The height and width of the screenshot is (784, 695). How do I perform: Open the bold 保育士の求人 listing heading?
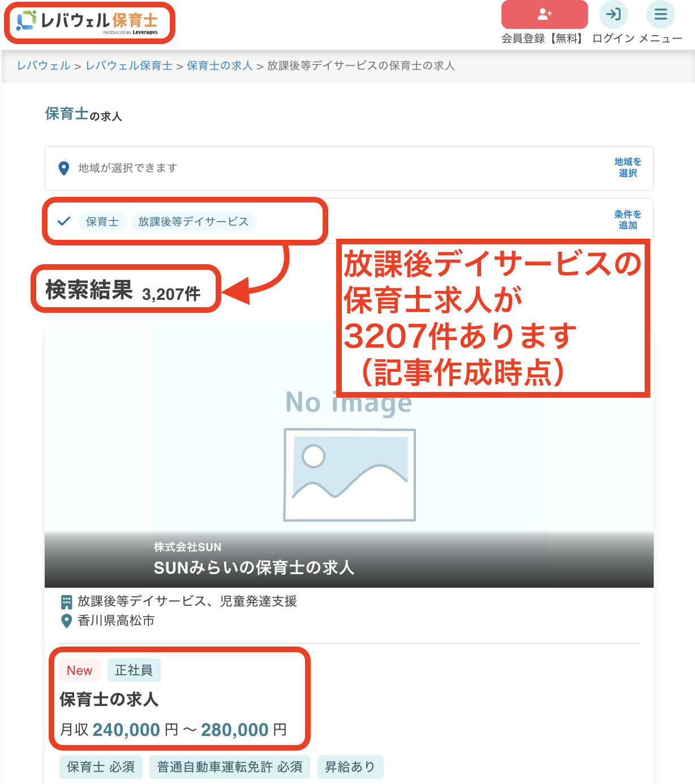click(x=109, y=700)
